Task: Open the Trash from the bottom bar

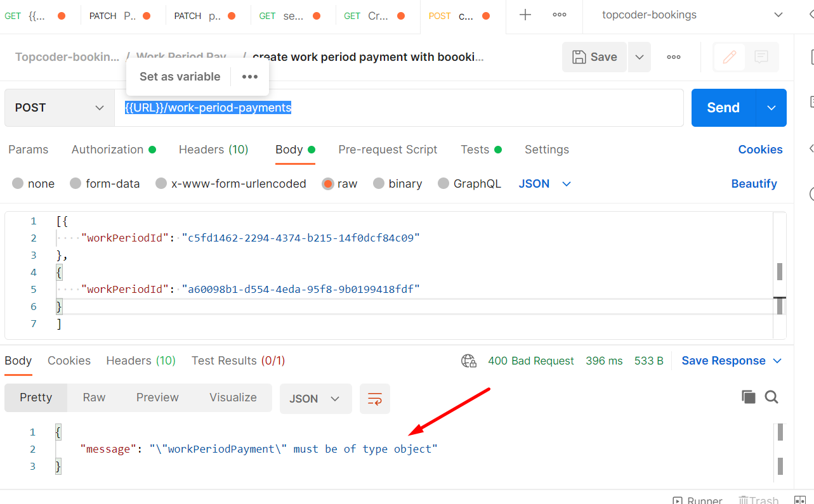Action: (x=759, y=500)
